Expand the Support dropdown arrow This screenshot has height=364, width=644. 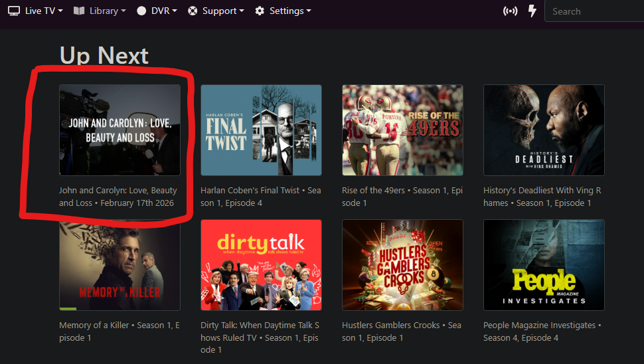241,11
